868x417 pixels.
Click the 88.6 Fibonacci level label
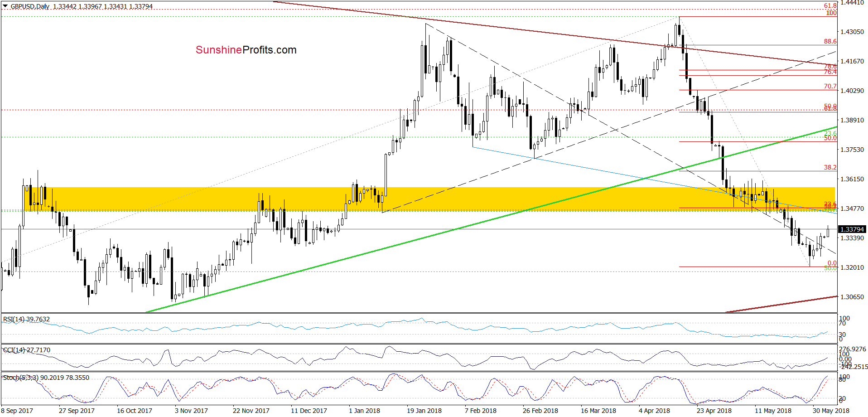830,41
